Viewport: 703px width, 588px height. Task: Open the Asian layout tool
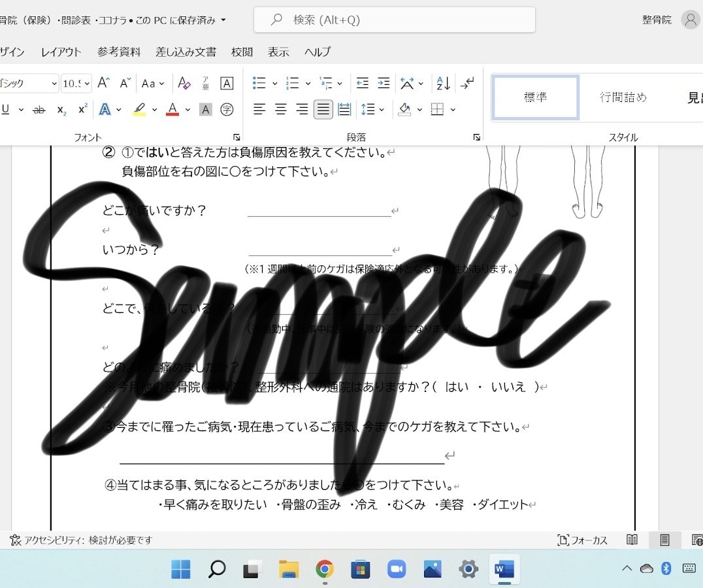pos(407,83)
